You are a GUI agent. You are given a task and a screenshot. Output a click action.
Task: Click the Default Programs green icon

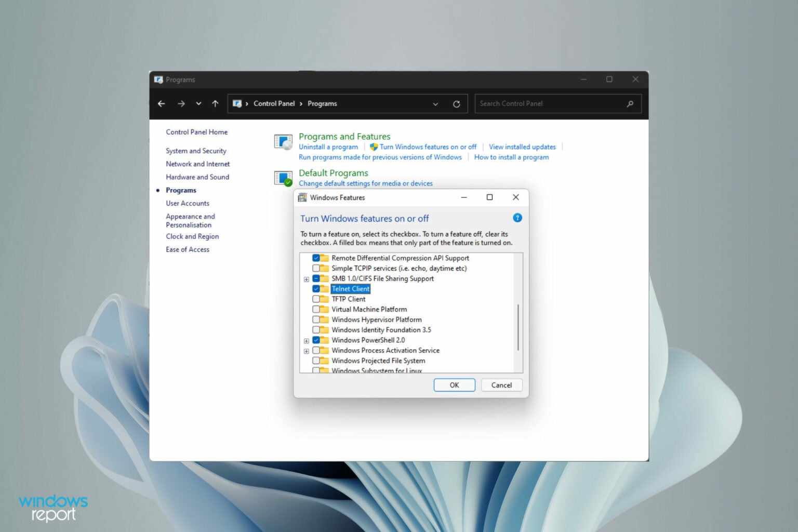tap(283, 178)
